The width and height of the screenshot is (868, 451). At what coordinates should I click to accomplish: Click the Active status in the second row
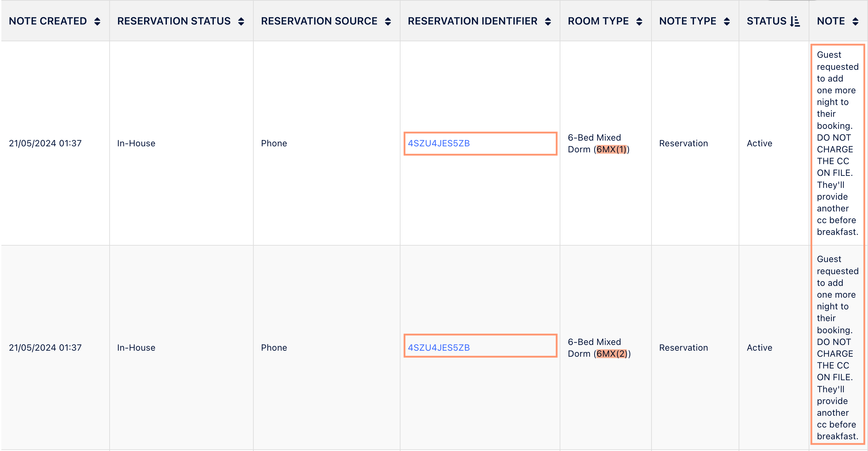click(x=759, y=348)
